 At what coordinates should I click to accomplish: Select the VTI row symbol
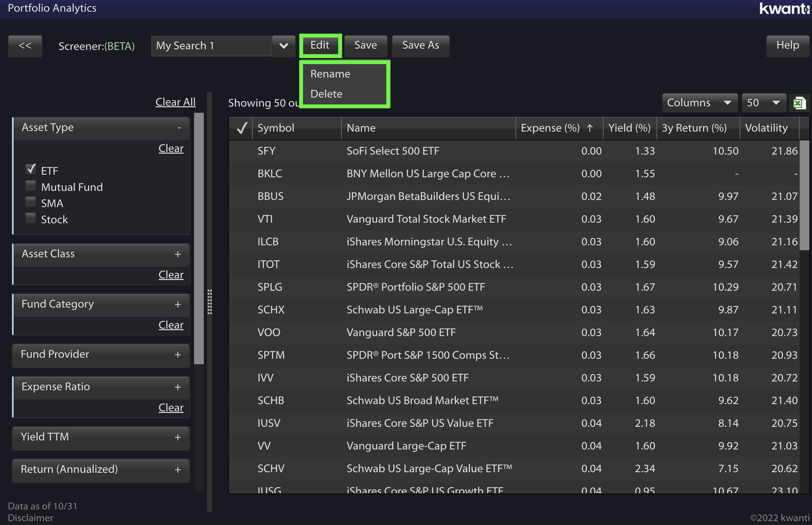coord(265,219)
